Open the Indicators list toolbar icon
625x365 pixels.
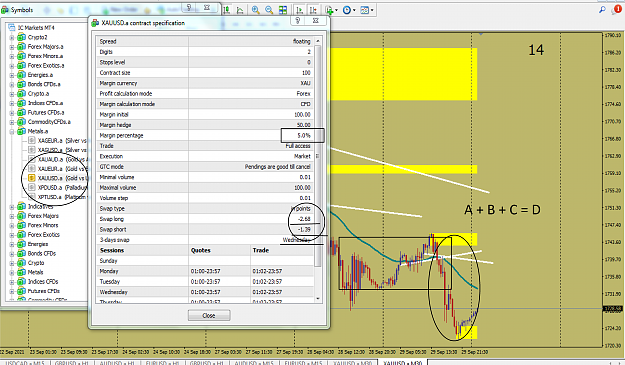[329, 10]
